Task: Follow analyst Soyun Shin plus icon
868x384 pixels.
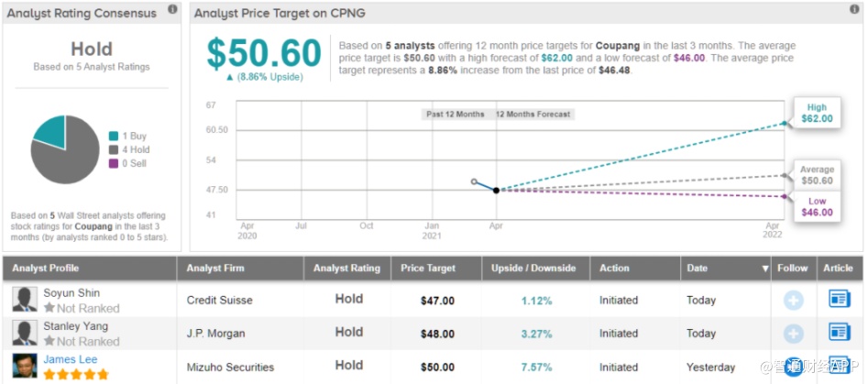Action: 794,300
